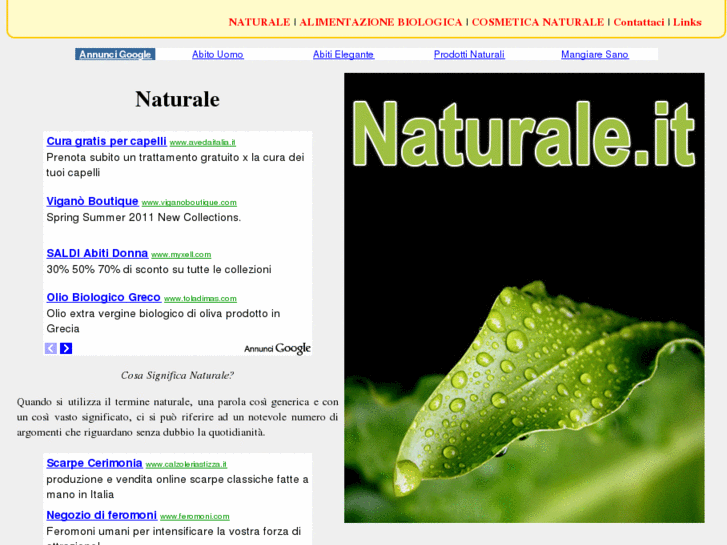Open the SALDI Abiti Donna ad
This screenshot has height=545, width=727.
pos(97,253)
